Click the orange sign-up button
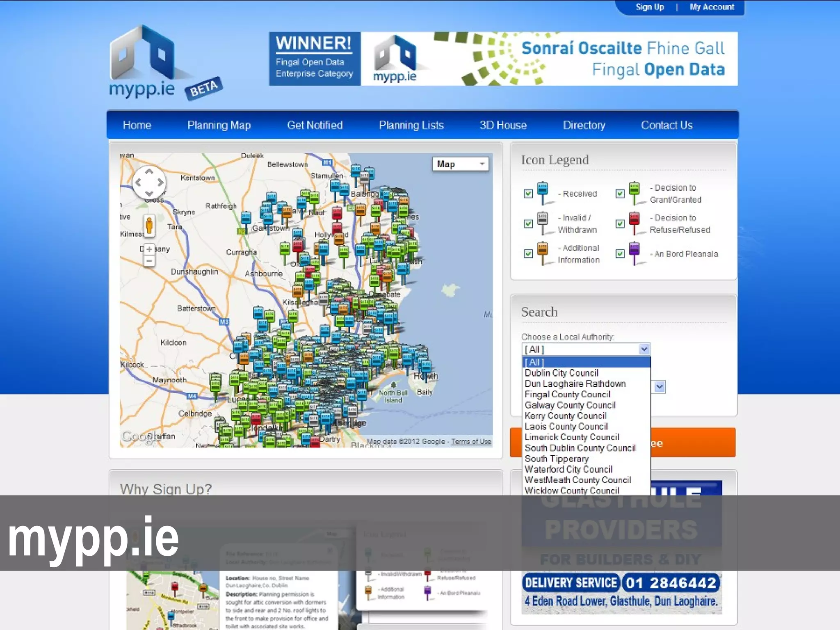The height and width of the screenshot is (630, 840). (693, 442)
